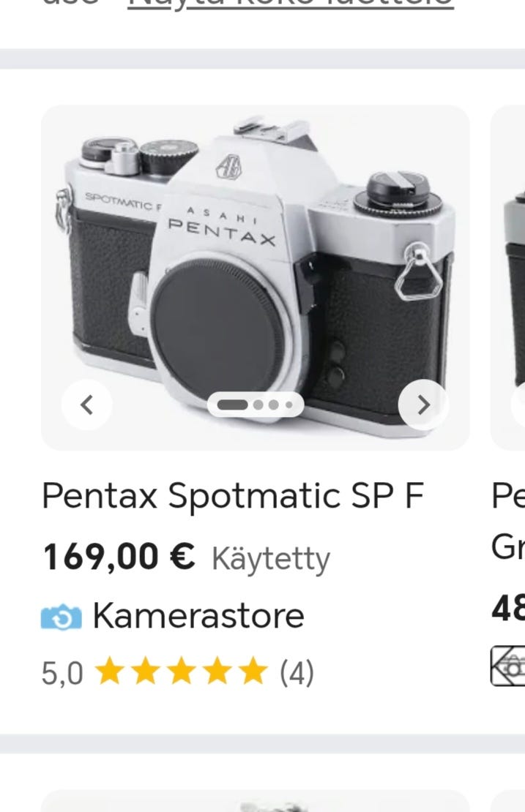The height and width of the screenshot is (812, 525).
Task: Tap the blue Kamerastore logo icon
Action: pos(62,616)
